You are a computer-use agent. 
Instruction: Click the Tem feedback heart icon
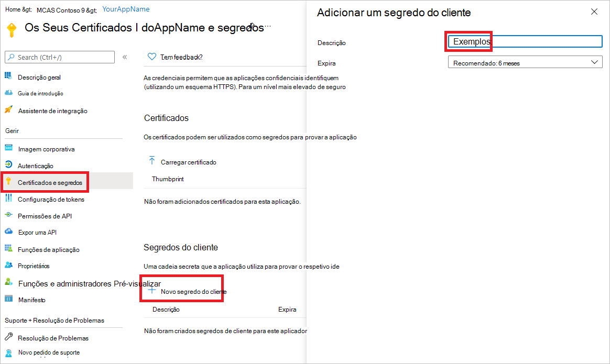152,57
